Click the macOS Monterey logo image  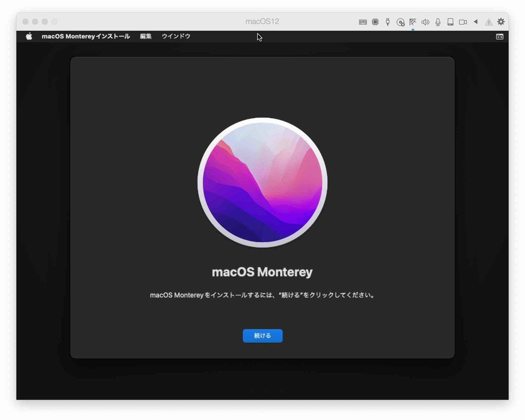click(x=262, y=182)
